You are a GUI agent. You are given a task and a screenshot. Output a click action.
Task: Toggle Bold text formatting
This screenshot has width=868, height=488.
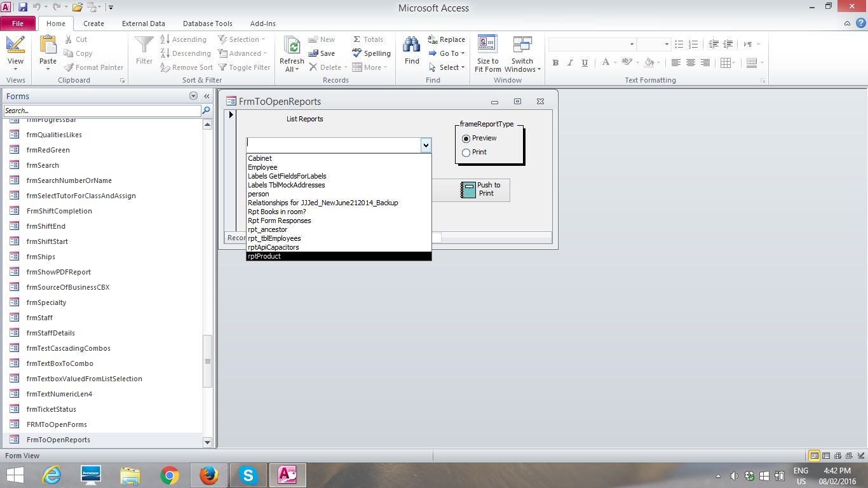(x=555, y=63)
